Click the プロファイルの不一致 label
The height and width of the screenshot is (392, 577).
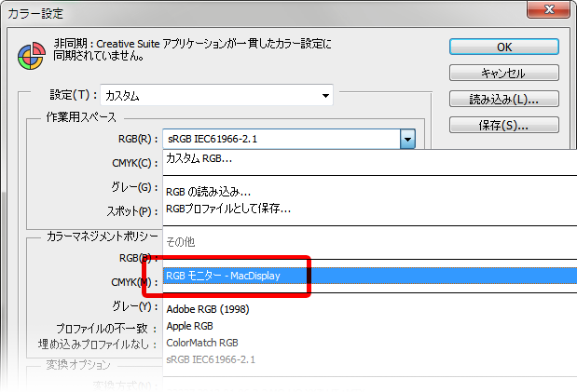106,328
